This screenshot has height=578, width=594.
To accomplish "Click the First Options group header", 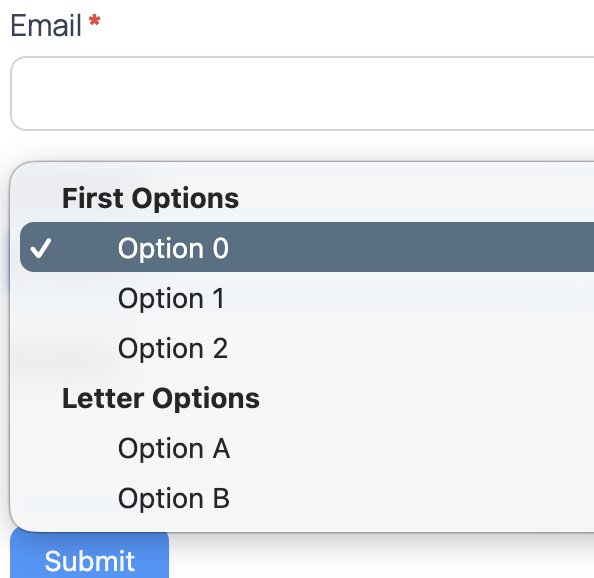I will coord(150,198).
